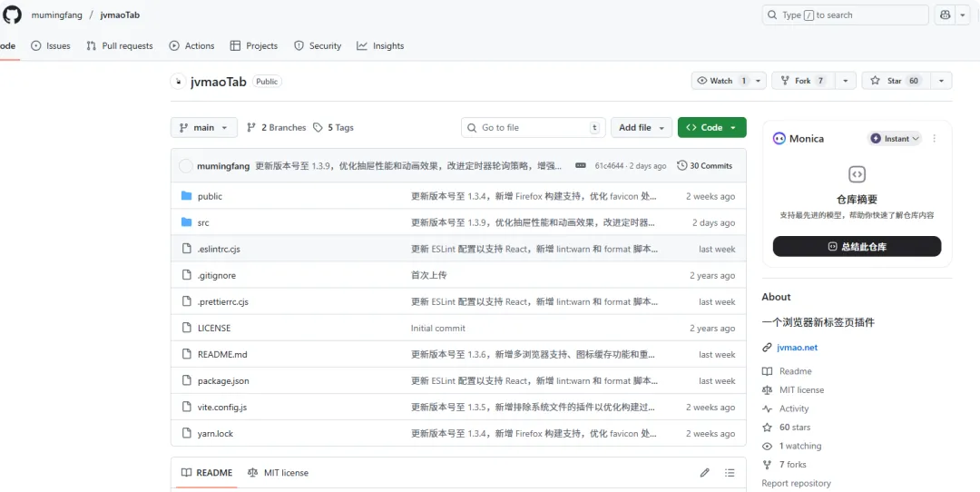Open the Pull requests tab
The height and width of the screenshot is (492, 980).
pyautogui.click(x=120, y=45)
